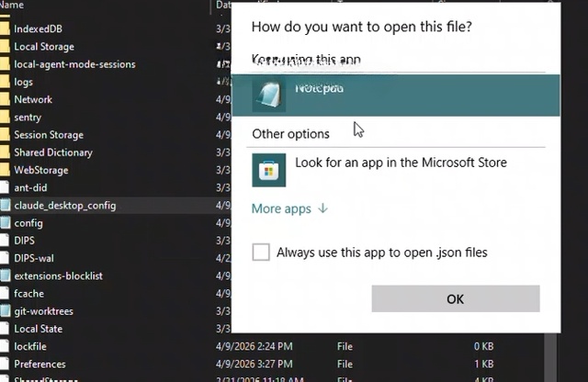Image resolution: width=588 pixels, height=382 pixels.
Task: Click the git-worktrees file icon
Action: [x=5, y=310]
